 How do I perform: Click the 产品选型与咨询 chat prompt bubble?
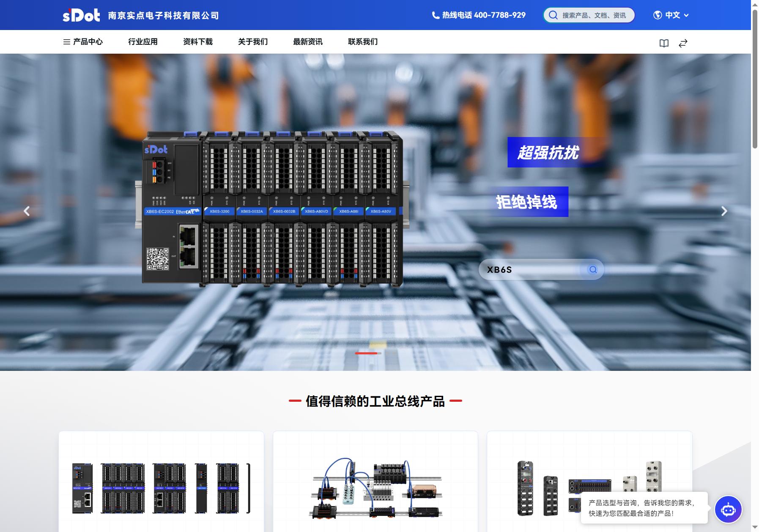(x=644, y=508)
